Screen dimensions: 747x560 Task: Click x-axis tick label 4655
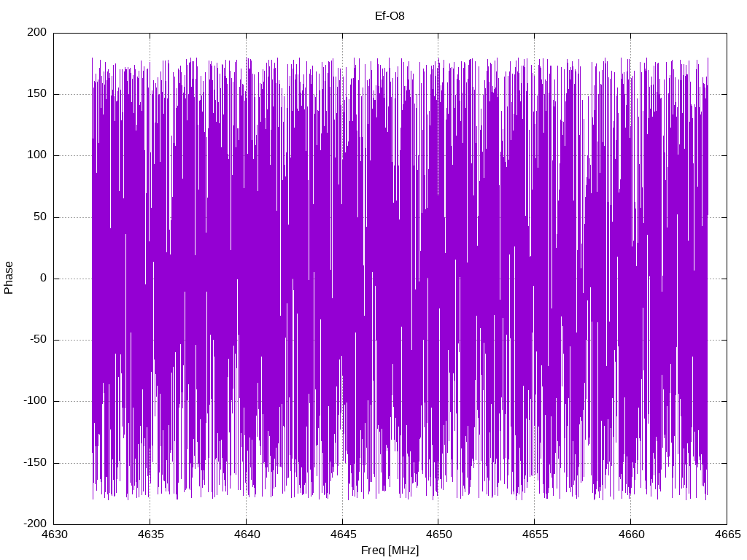(x=535, y=534)
